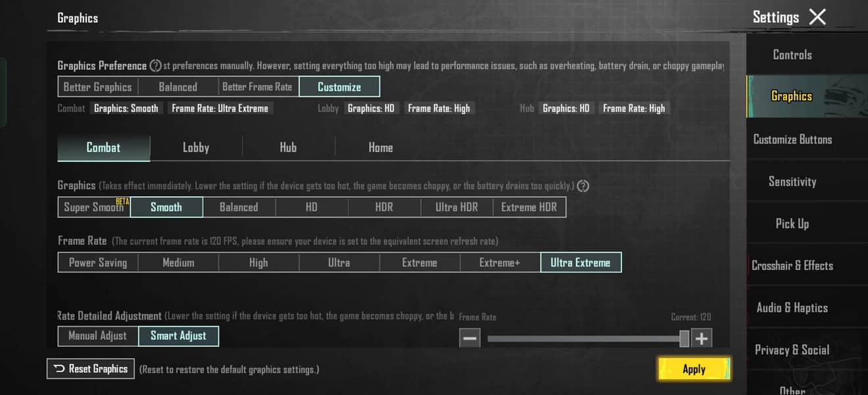Image resolution: width=868 pixels, height=395 pixels.
Task: Select Extreme+ frame rate
Action: (x=500, y=262)
